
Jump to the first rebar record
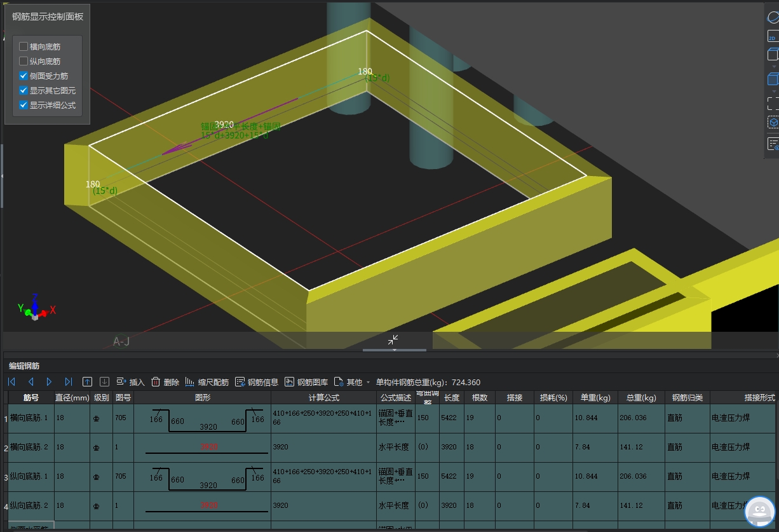(x=11, y=382)
